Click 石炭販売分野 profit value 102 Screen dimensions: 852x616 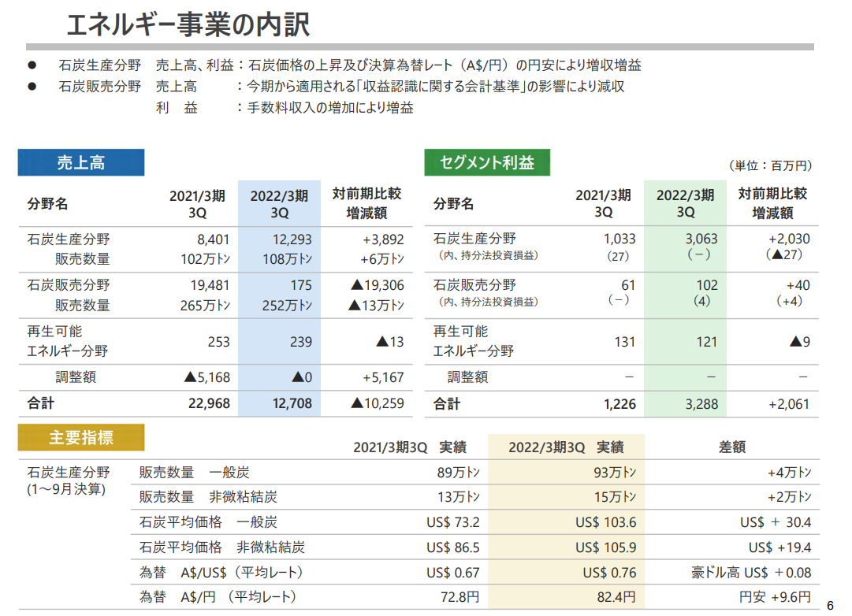click(x=707, y=285)
